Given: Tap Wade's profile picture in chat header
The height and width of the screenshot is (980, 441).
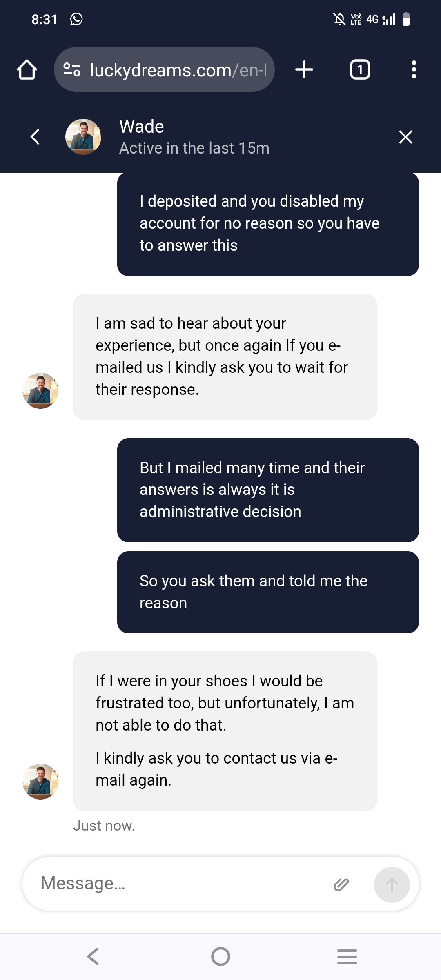Looking at the screenshot, I should [83, 137].
